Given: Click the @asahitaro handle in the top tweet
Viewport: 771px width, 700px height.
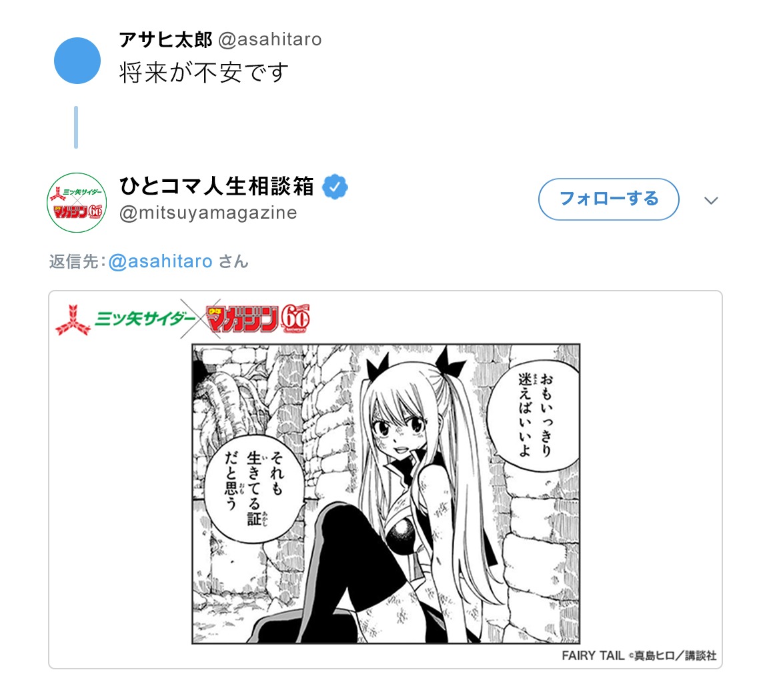Looking at the screenshot, I should [x=269, y=39].
